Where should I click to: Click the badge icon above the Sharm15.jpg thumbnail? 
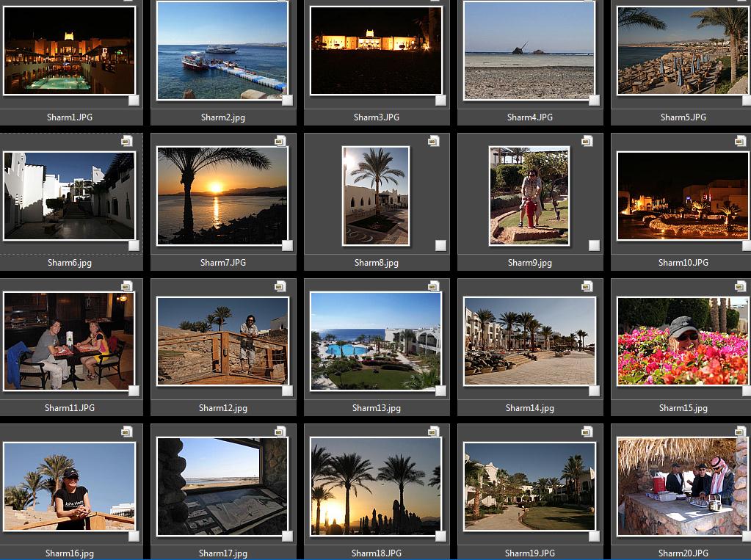tap(740, 286)
